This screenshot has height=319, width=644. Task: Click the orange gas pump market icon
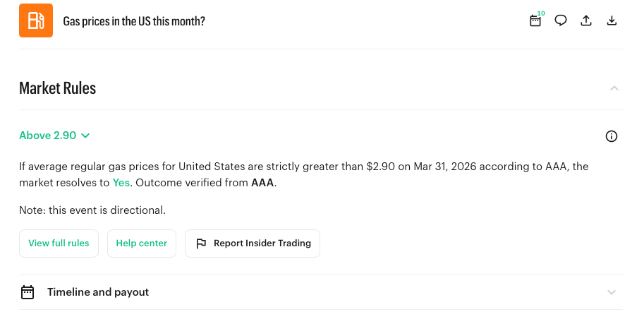36,20
